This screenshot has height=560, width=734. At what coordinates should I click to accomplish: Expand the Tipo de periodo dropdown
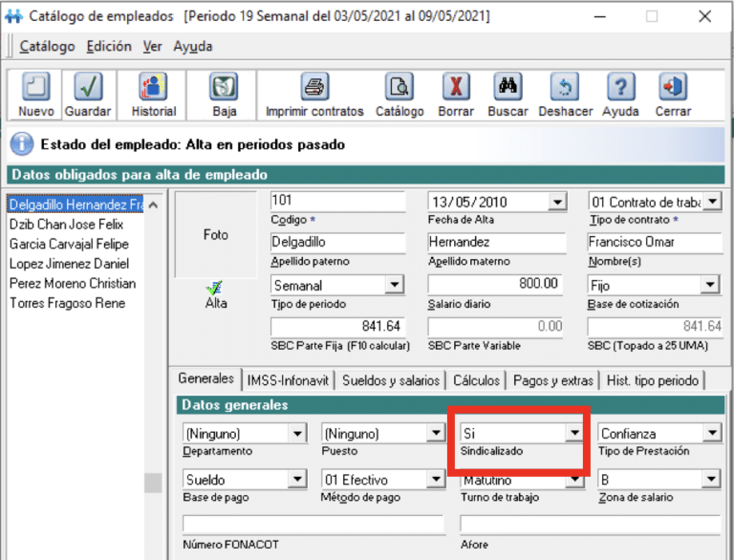click(395, 285)
